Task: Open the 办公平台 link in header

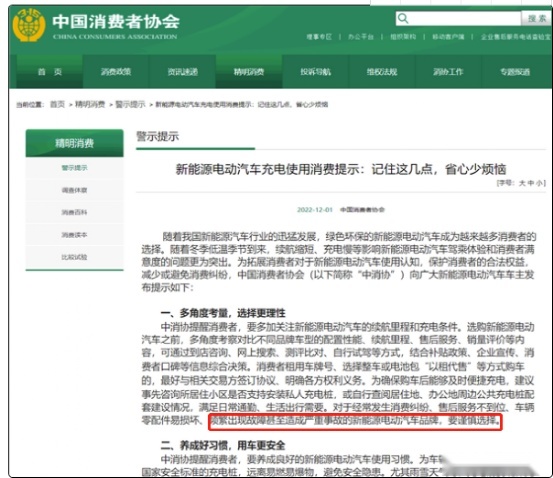Action: 360,37
